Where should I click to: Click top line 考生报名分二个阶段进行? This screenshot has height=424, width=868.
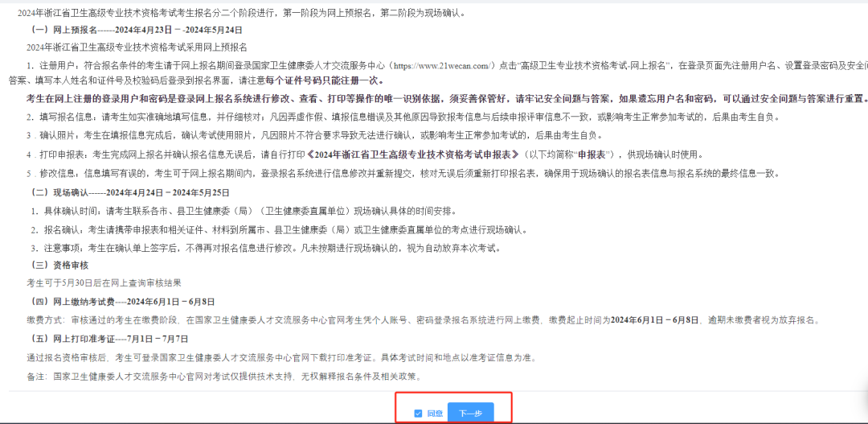pyautogui.click(x=243, y=12)
